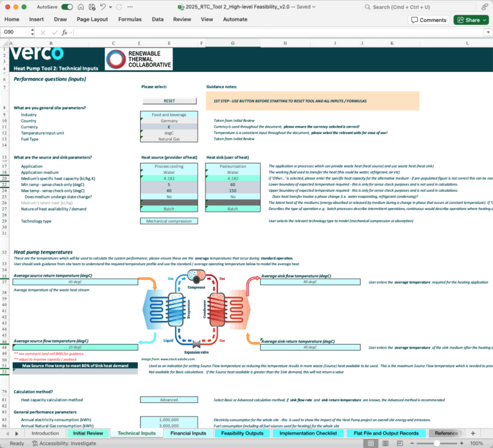
Task: Select the Advanced calculation method cell
Action: coord(169,400)
